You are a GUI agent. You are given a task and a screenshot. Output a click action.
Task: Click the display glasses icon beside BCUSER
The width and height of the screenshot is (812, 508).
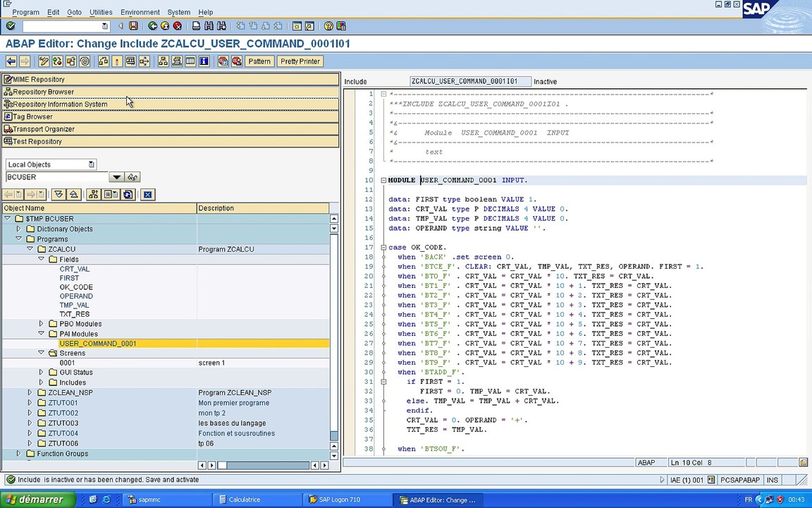point(133,177)
